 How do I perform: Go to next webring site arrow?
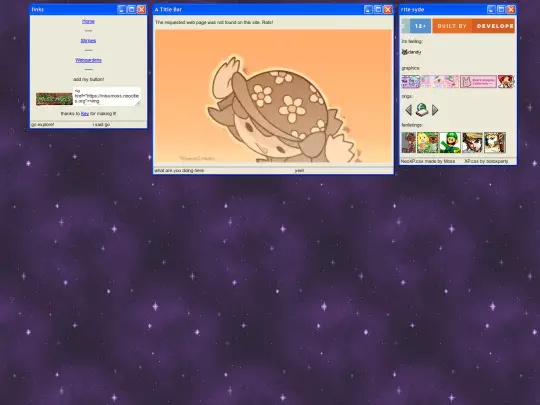pos(435,110)
